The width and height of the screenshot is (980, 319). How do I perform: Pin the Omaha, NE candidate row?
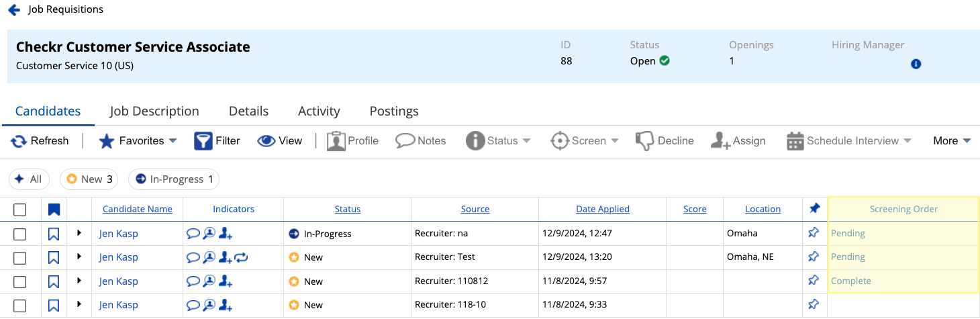pyautogui.click(x=814, y=257)
